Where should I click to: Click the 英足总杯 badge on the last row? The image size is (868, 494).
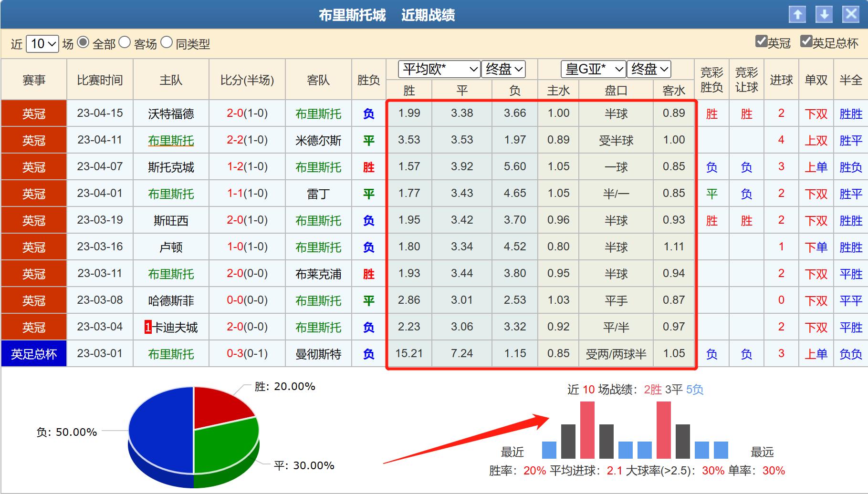[33, 354]
